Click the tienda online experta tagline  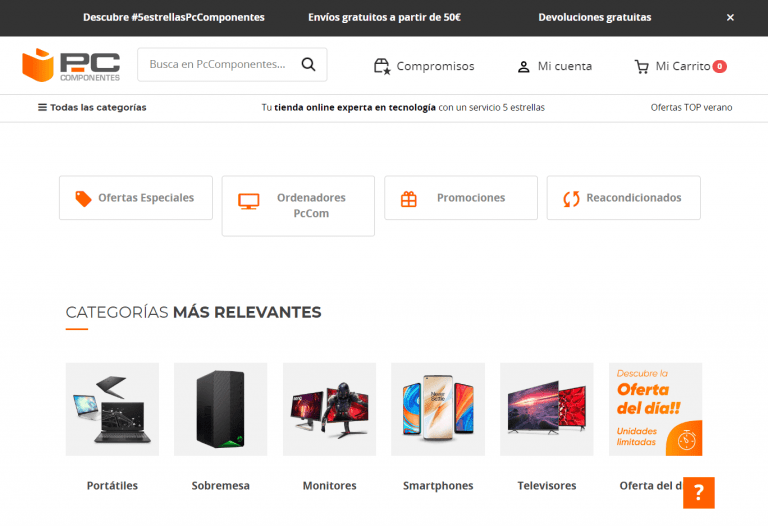click(403, 107)
